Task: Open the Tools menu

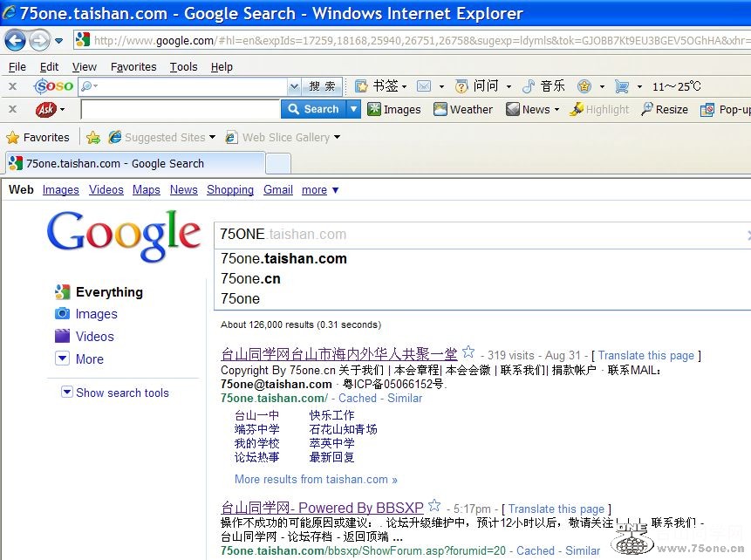Action: tap(183, 66)
